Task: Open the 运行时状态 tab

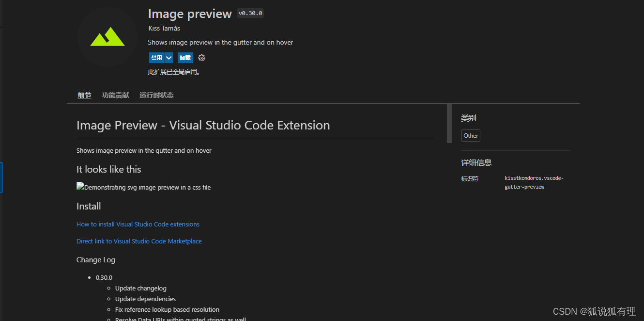Action: point(156,95)
